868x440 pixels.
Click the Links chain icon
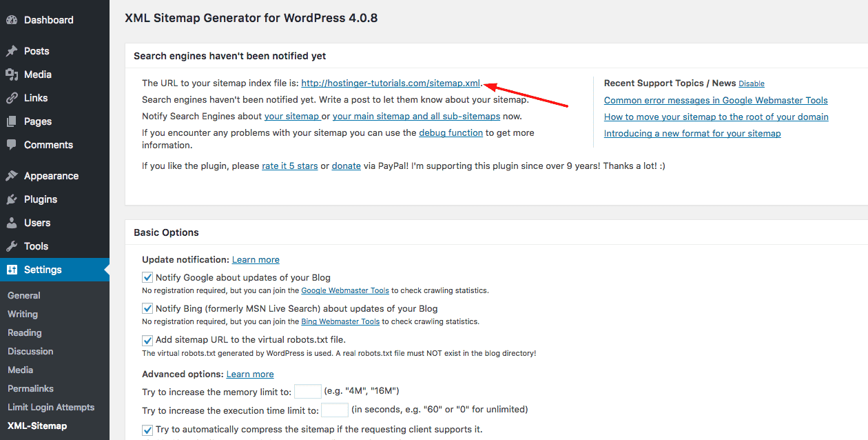12,98
